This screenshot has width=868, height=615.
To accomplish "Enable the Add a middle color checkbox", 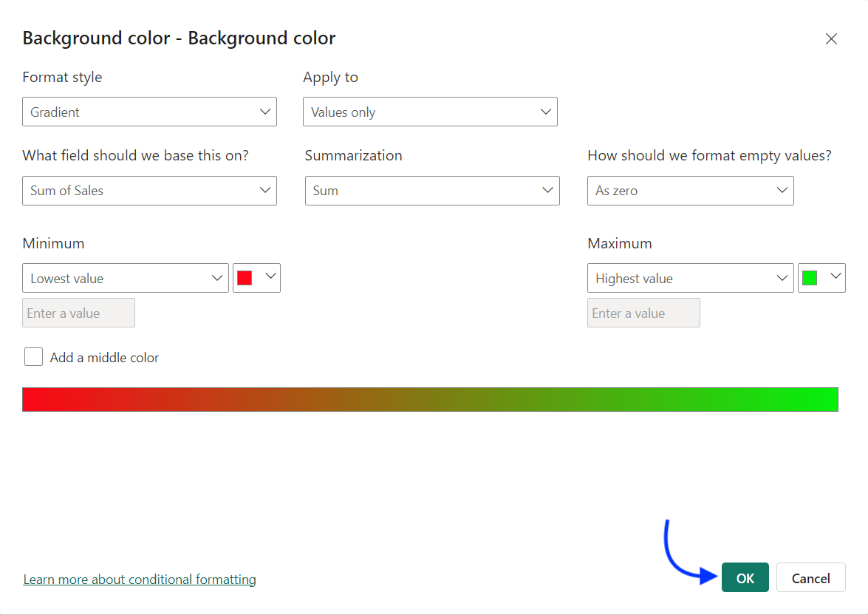I will click(33, 356).
